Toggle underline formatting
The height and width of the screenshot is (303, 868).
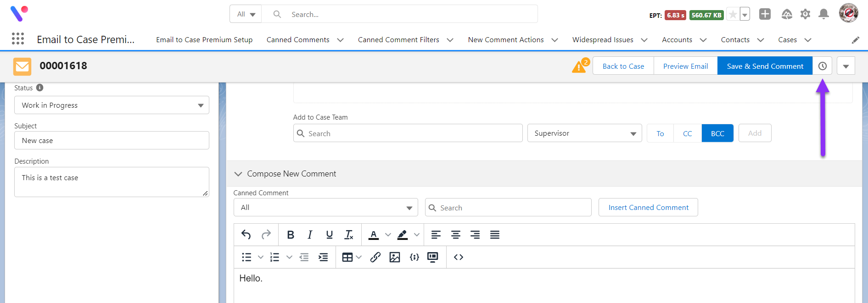[x=329, y=235]
